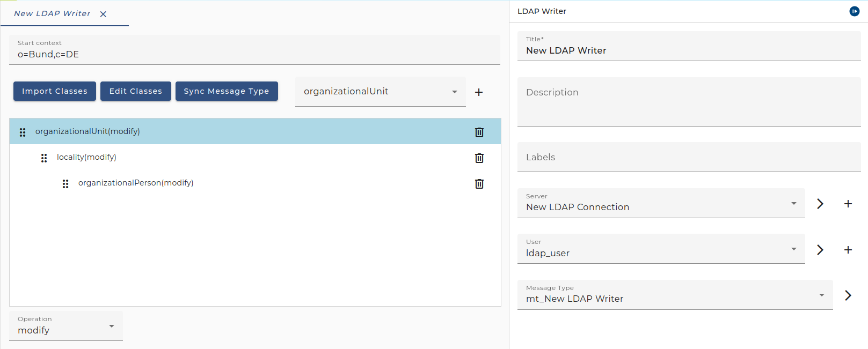Select the locality(modify) tree row
The image size is (868, 349).
click(x=255, y=157)
